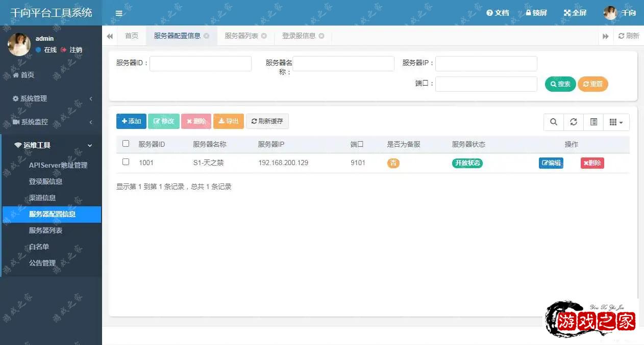Select the checkbox for server 1001 row
The image size is (644, 345).
[x=126, y=162]
